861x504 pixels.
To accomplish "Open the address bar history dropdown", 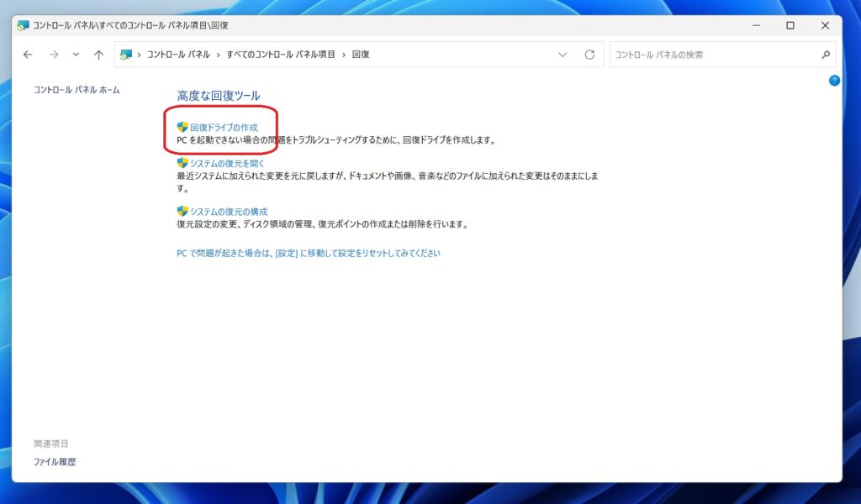I will 563,55.
